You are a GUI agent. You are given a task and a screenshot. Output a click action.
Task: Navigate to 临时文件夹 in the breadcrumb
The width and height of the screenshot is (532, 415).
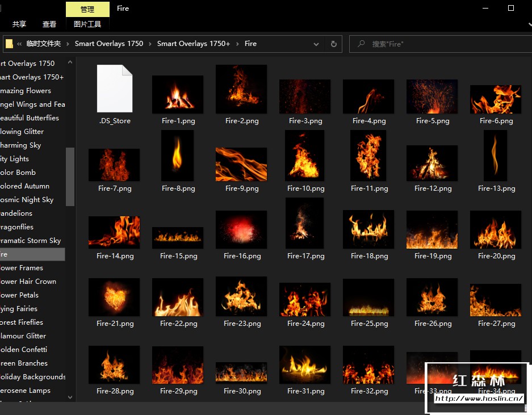coord(43,44)
